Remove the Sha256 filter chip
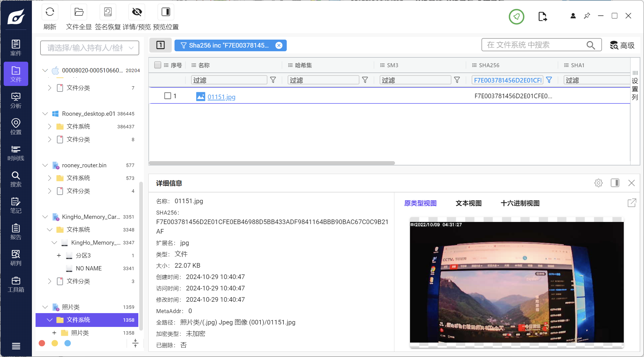This screenshot has height=357, width=644. pos(279,45)
